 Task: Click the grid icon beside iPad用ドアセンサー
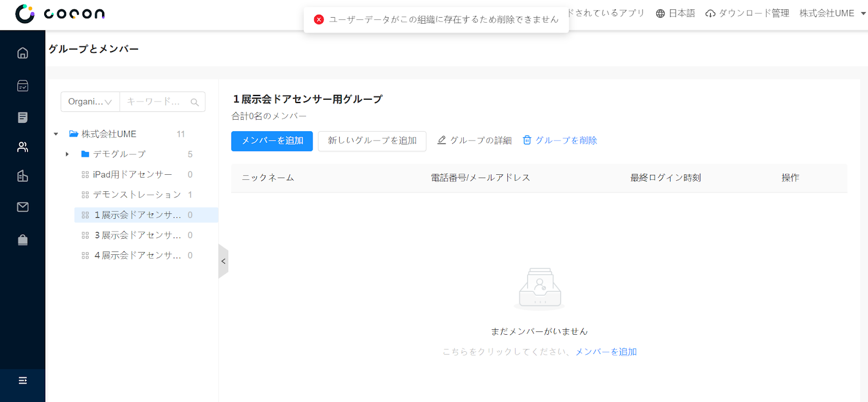pos(85,174)
